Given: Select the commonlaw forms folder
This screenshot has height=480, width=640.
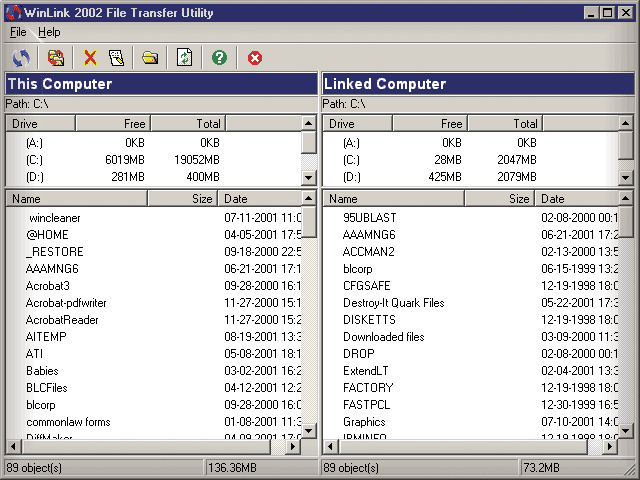Looking at the screenshot, I should (68, 422).
